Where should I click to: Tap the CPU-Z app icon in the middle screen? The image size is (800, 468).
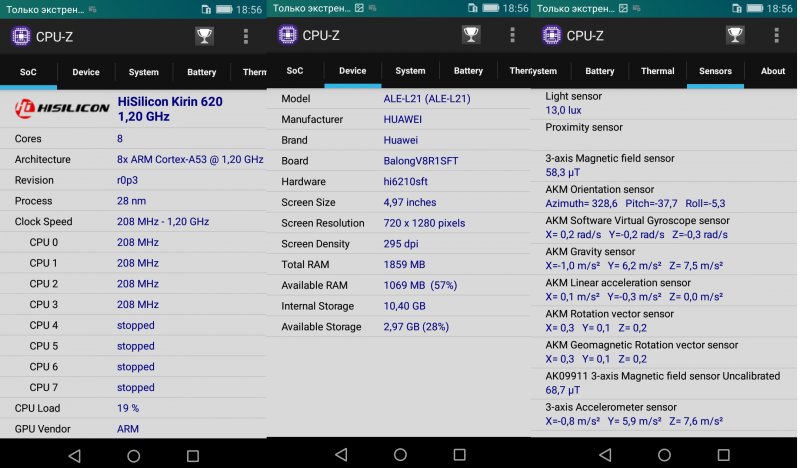click(287, 35)
